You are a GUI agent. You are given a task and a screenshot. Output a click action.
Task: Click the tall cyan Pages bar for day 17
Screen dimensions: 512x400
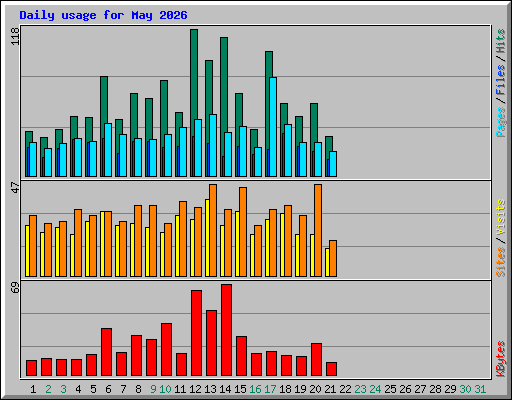(x=273, y=127)
